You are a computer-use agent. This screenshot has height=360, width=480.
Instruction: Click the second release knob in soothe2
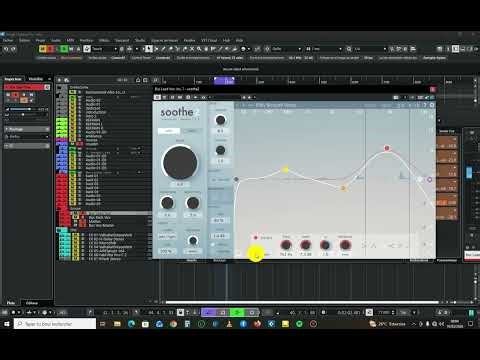220,150
